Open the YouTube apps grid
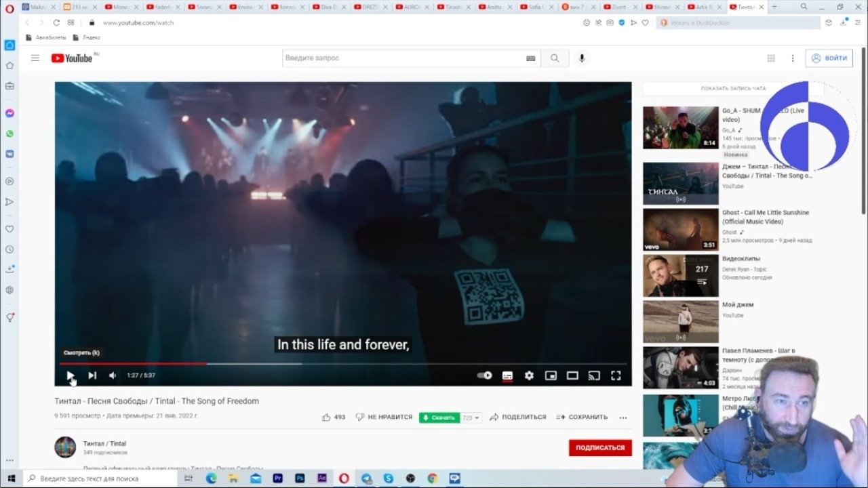The image size is (868, 488). pos(771,58)
